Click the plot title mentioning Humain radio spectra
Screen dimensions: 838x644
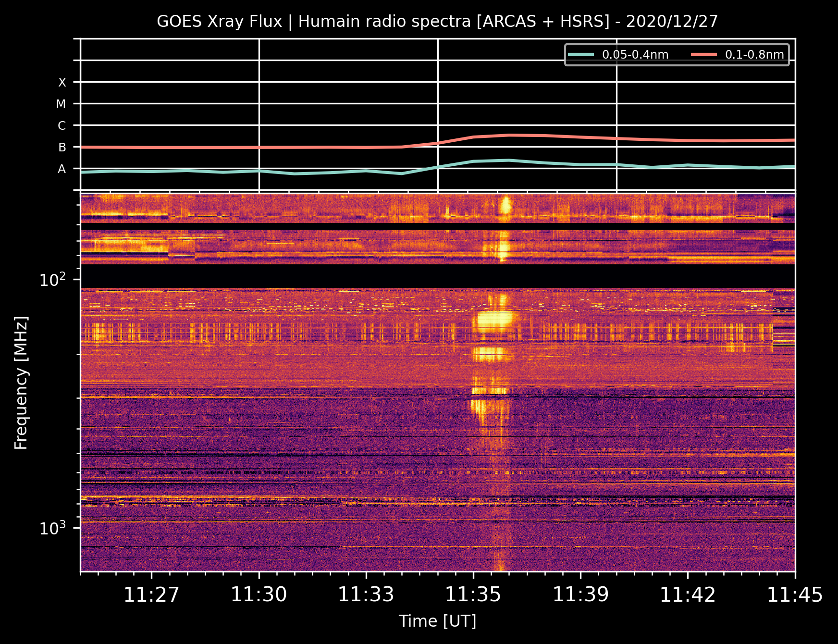pos(437,22)
